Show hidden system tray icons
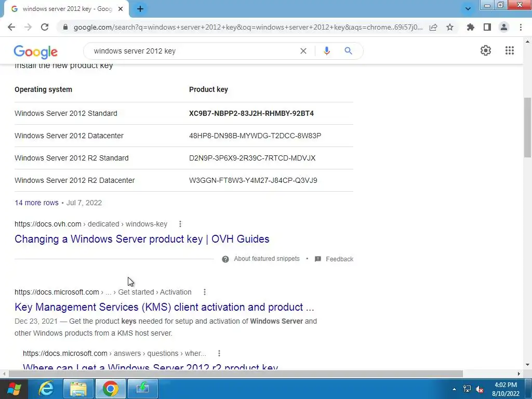The image size is (532, 399). [454, 389]
